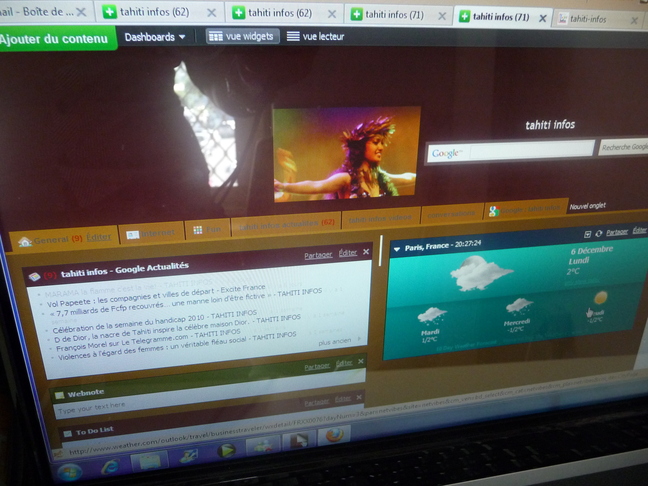Open Windows Media Player taskbar icon
648x486 pixels.
227,450
